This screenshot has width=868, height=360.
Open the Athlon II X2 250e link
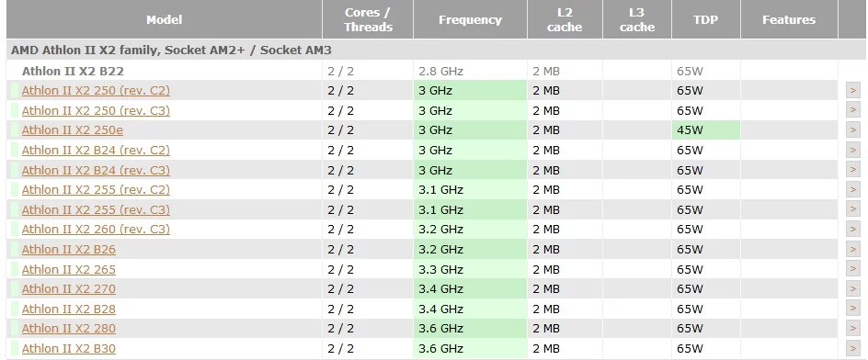[73, 130]
